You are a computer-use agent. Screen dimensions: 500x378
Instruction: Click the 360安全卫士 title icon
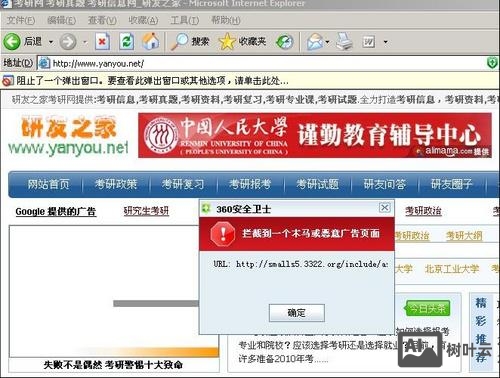pos(206,209)
